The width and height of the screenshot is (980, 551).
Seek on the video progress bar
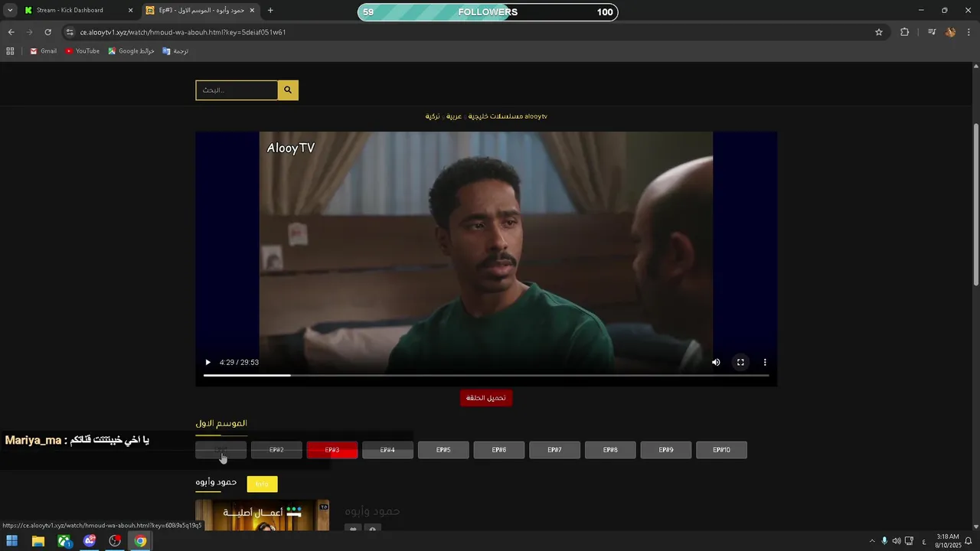coord(486,376)
